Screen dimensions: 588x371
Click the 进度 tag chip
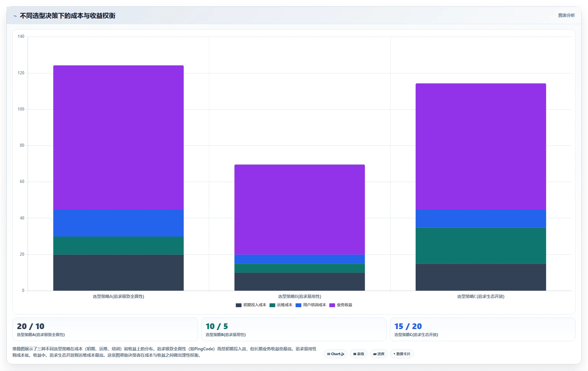tap(378, 354)
